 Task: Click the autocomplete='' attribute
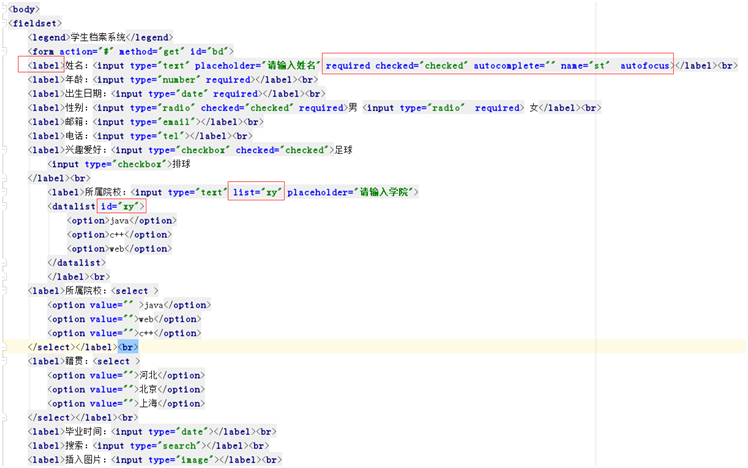click(514, 65)
